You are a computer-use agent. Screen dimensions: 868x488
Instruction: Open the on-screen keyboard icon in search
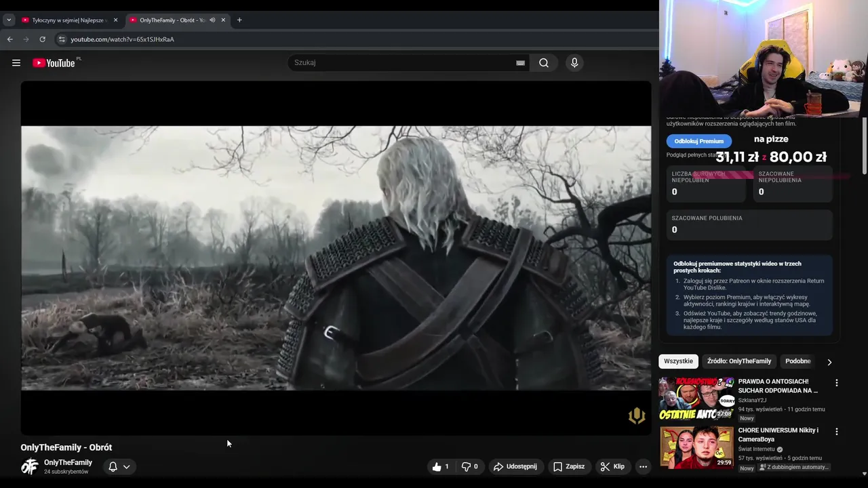tap(520, 63)
